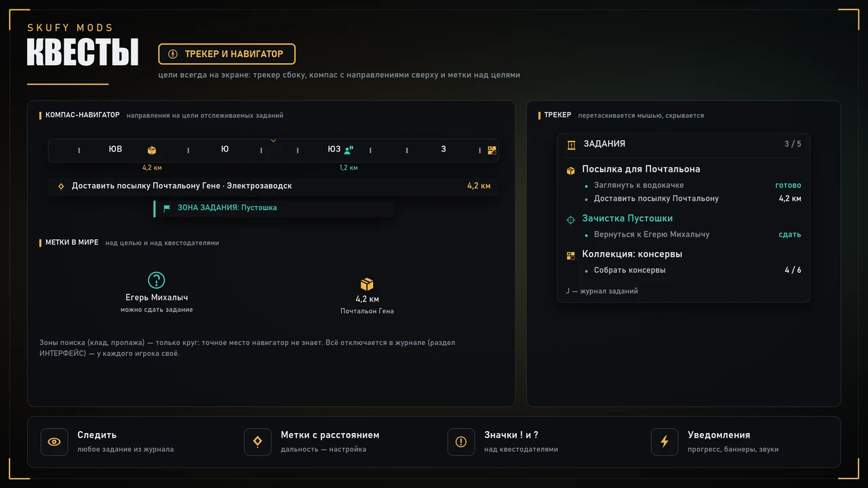Click the collection marker at the compass bar's end
Image resolution: width=868 pixels, height=488 pixels.
[x=492, y=150]
